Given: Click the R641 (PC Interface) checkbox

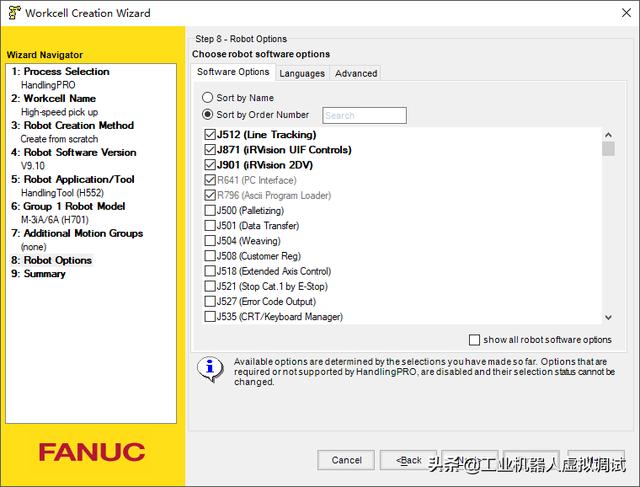Looking at the screenshot, I should (x=210, y=180).
